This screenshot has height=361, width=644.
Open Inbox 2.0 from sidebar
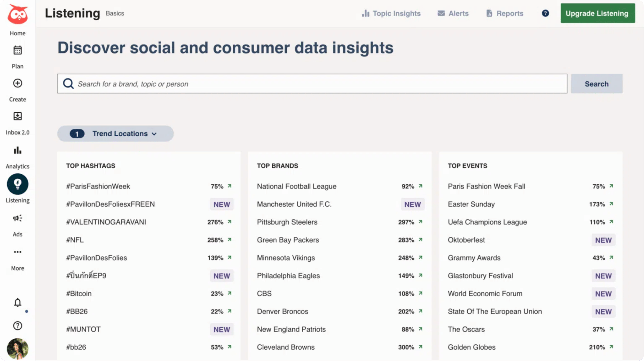pyautogui.click(x=17, y=116)
